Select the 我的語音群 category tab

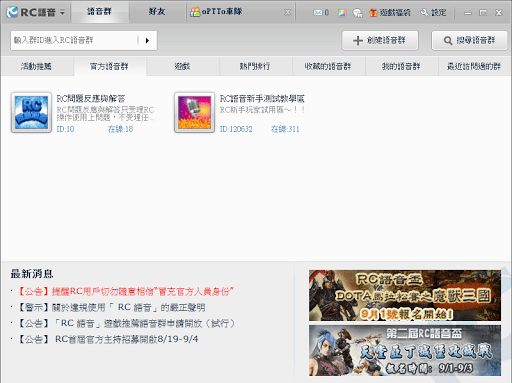tap(401, 66)
